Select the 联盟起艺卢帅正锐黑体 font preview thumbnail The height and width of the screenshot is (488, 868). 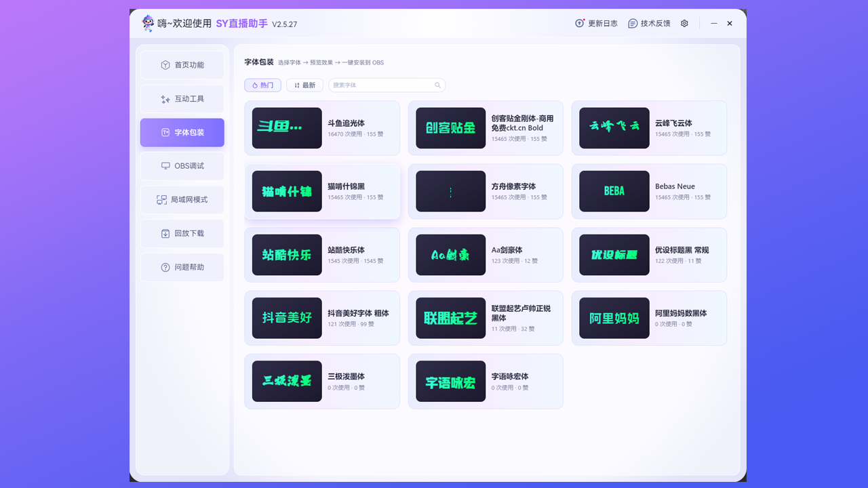click(x=451, y=318)
